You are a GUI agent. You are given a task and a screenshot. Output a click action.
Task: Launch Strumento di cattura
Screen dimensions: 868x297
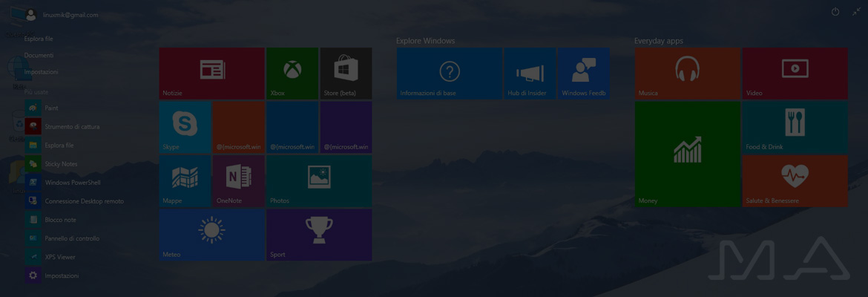62,127
